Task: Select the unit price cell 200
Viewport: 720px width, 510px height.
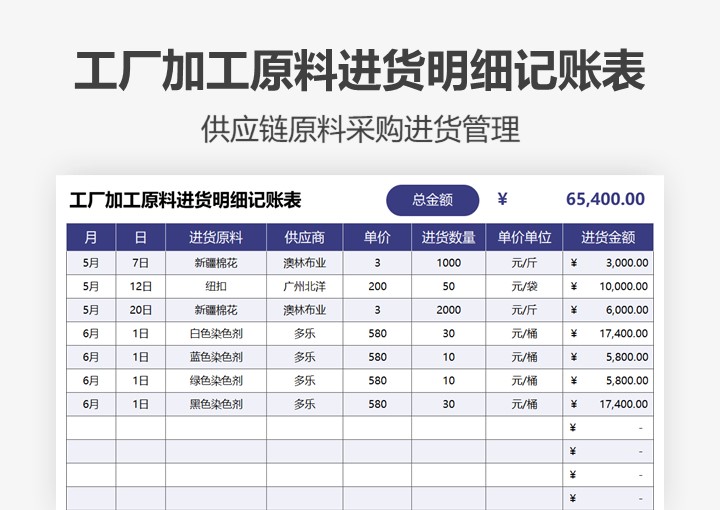Action: [x=377, y=286]
